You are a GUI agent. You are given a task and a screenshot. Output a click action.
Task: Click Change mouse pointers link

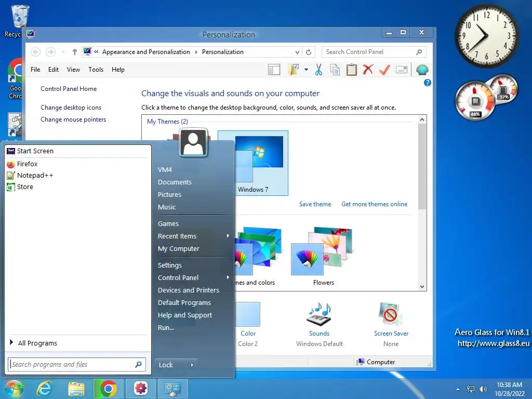(73, 119)
